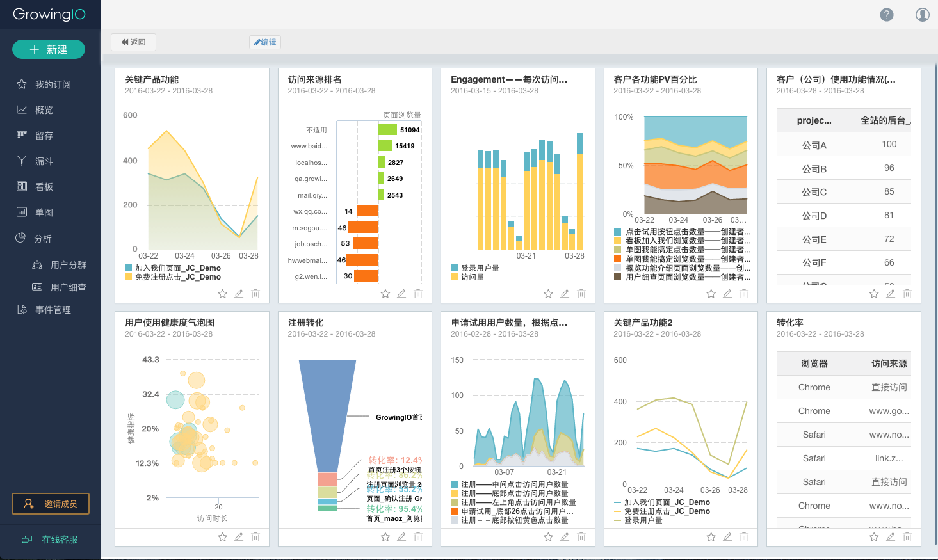
Task: Edit the 关键产品功能2 chart card
Action: point(727,537)
